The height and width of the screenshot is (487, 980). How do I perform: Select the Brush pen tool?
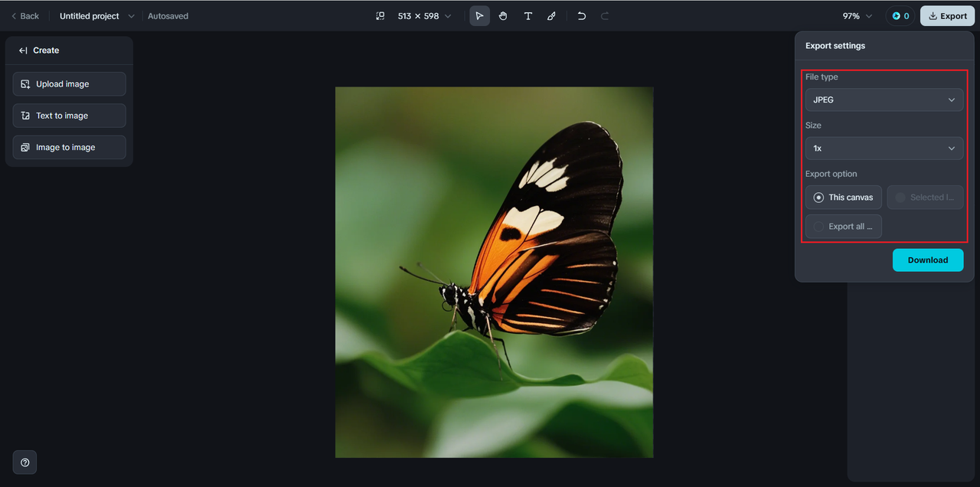point(551,16)
